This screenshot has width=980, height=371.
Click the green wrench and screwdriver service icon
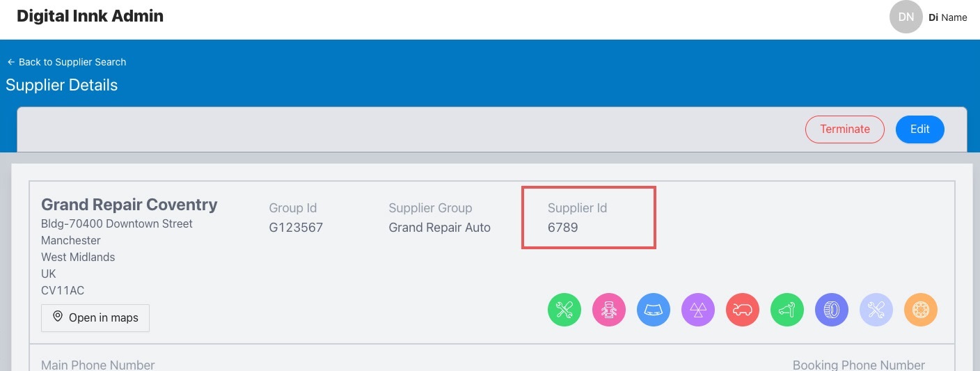[x=564, y=310]
